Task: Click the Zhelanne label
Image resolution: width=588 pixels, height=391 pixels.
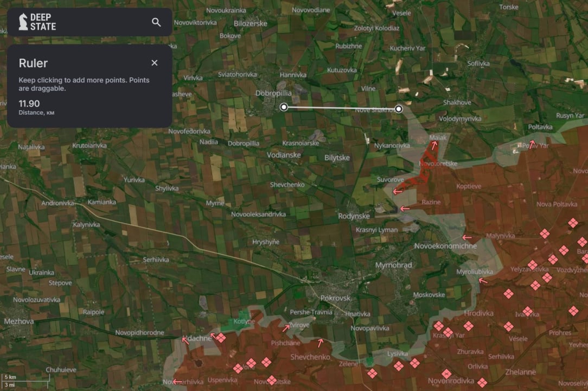Action: (521, 372)
